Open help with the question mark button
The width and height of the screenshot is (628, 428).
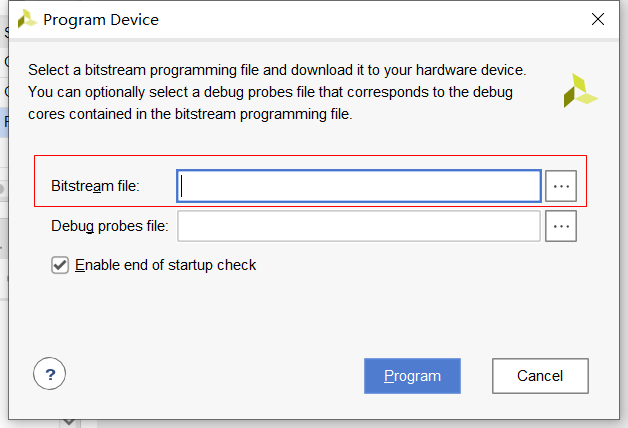tap(50, 375)
